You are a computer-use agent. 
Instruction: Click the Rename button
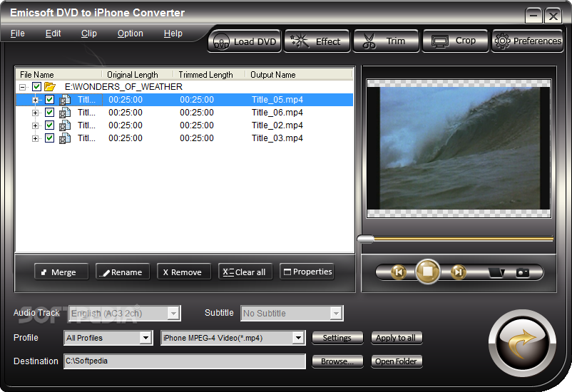click(123, 272)
